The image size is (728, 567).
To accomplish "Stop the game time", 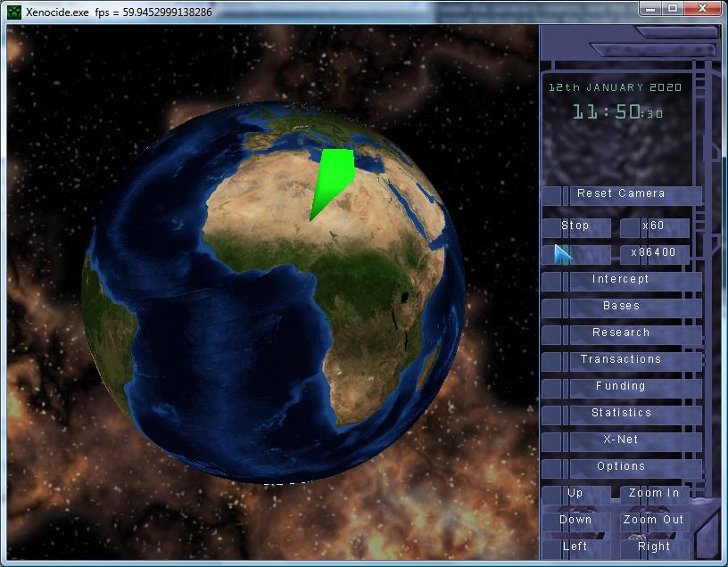I will coord(576,226).
